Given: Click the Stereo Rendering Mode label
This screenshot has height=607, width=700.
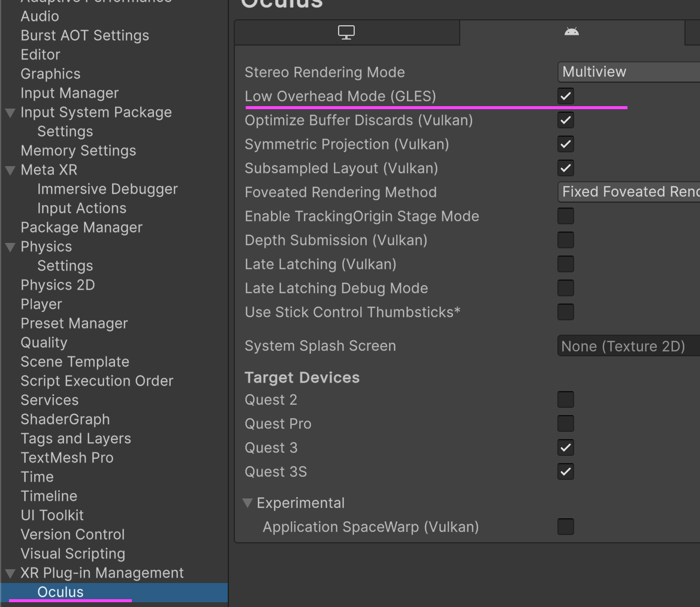Looking at the screenshot, I should [x=325, y=73].
